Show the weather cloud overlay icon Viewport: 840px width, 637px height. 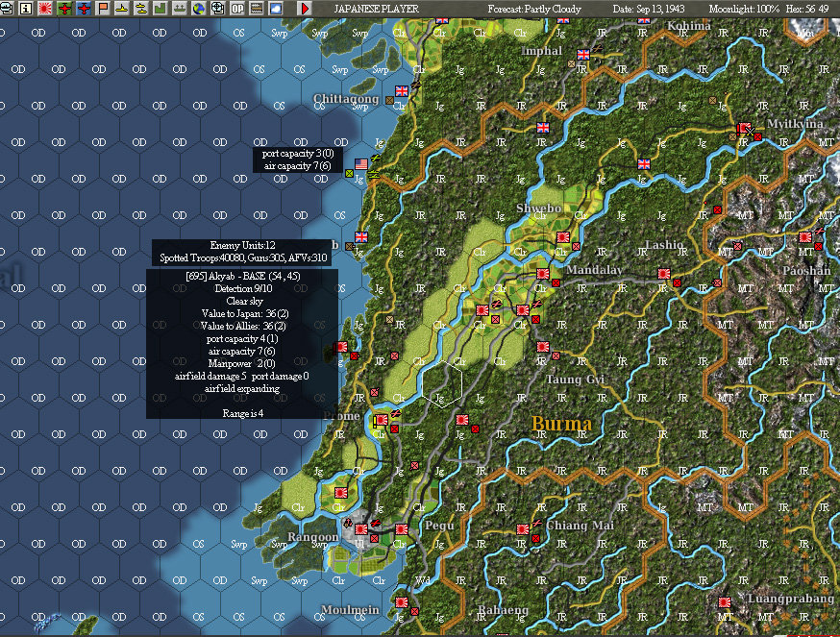[276, 8]
